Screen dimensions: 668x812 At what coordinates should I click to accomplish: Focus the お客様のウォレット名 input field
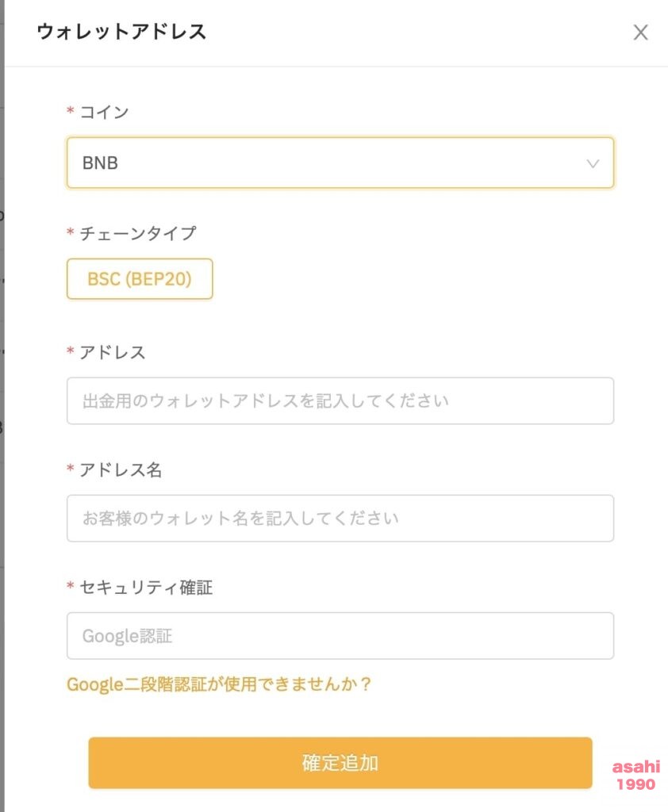pyautogui.click(x=340, y=519)
